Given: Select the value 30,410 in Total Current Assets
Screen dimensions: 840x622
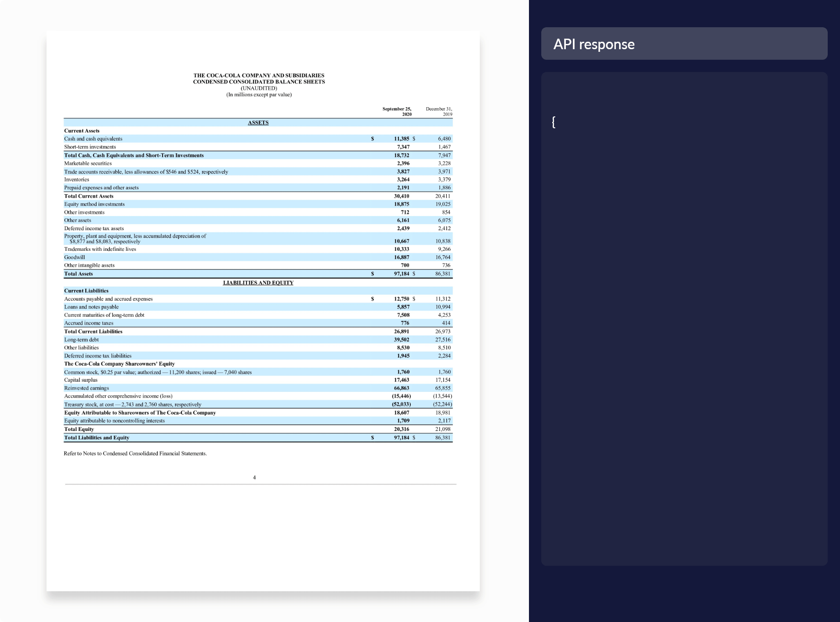Looking at the screenshot, I should (402, 196).
